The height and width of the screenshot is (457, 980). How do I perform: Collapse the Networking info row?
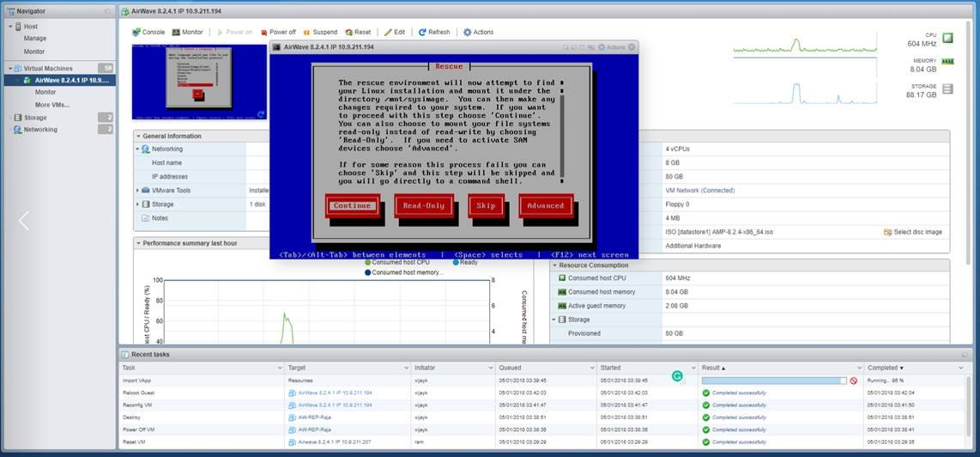click(138, 149)
